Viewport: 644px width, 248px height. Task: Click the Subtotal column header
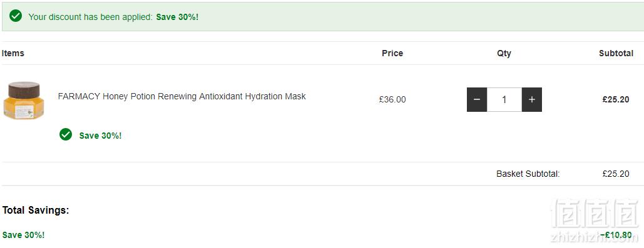(x=616, y=53)
